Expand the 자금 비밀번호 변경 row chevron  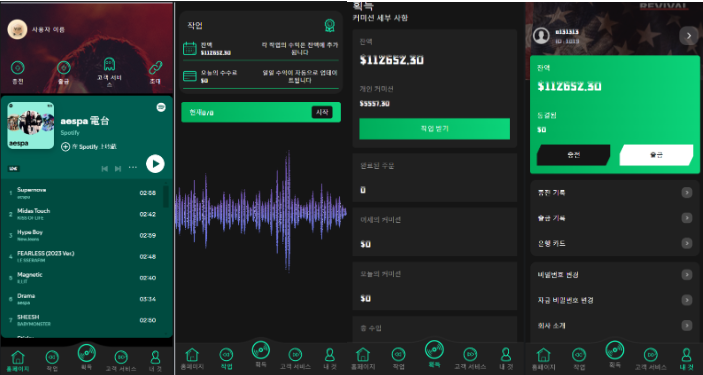(x=686, y=300)
